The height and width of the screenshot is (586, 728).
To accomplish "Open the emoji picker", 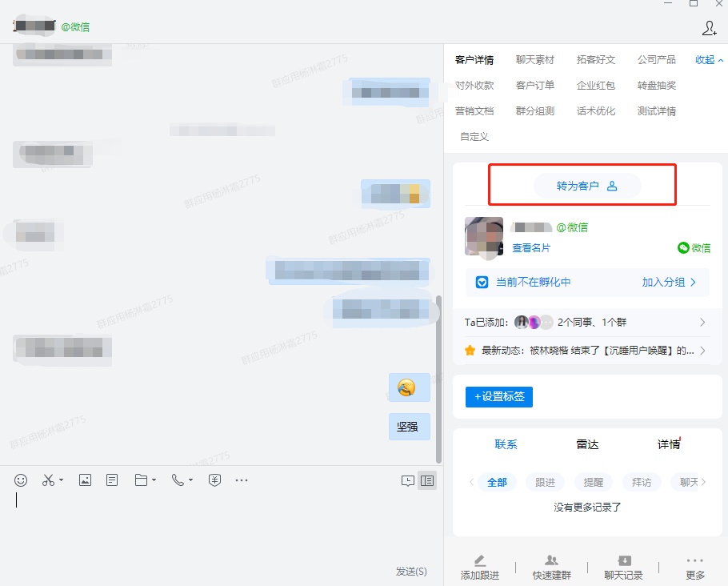I will coord(22,480).
